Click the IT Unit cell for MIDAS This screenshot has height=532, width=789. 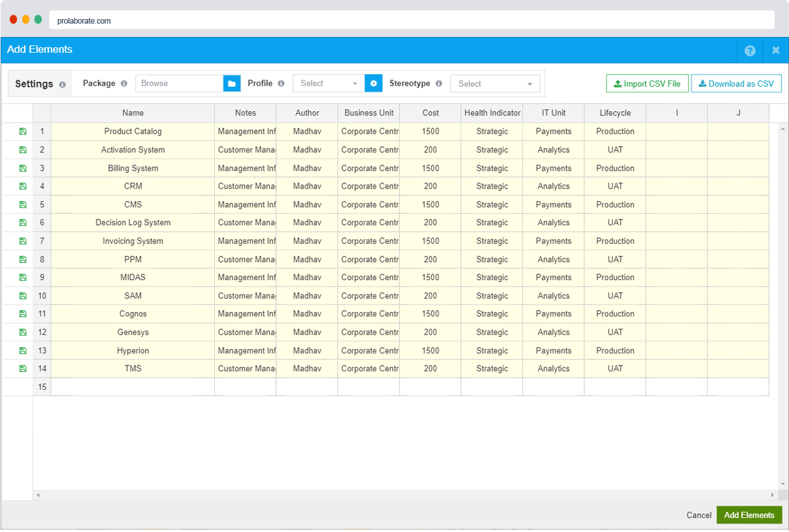point(554,277)
